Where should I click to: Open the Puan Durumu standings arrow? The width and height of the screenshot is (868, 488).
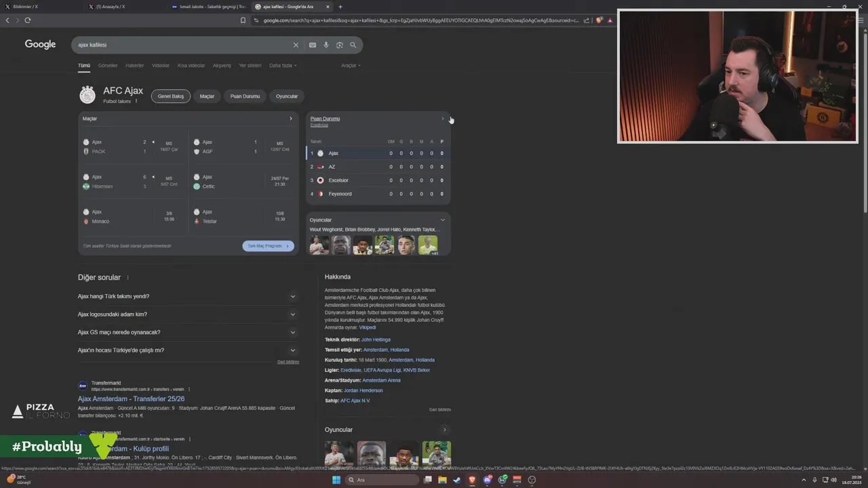[x=443, y=119]
